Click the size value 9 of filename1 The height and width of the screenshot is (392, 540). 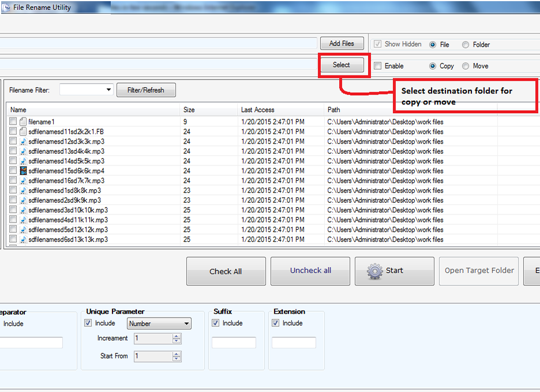(x=185, y=122)
